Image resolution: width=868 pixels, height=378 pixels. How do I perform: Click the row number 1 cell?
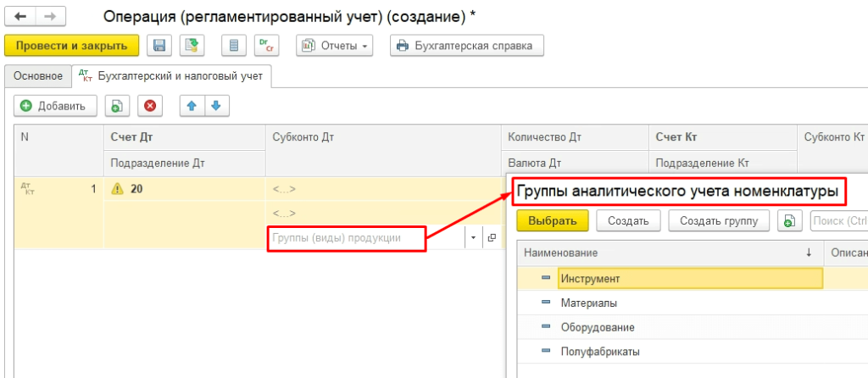click(x=58, y=189)
